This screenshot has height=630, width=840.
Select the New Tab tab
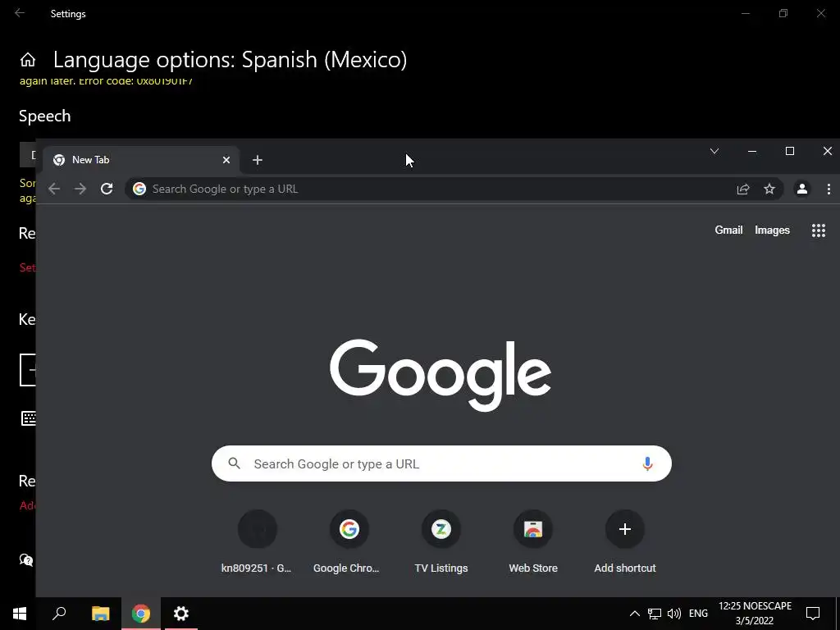click(140, 160)
